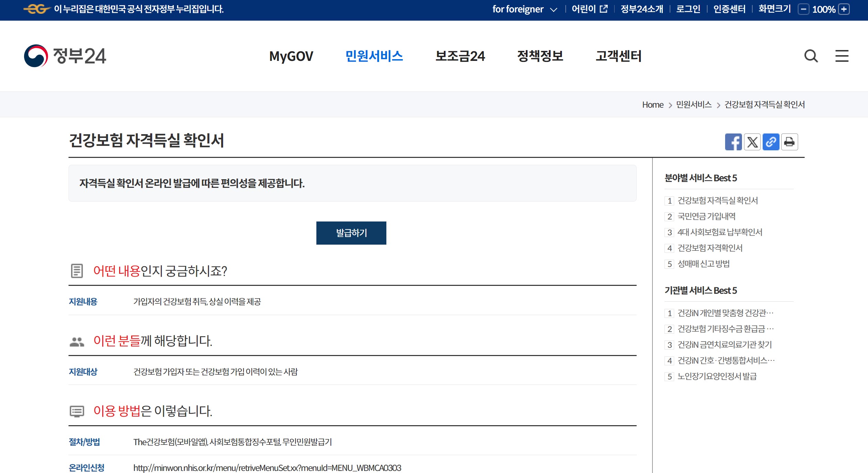Viewport: 868px width, 473px height.
Task: Open 국민연금 가입내역 in Best 5 list
Action: coord(706,216)
